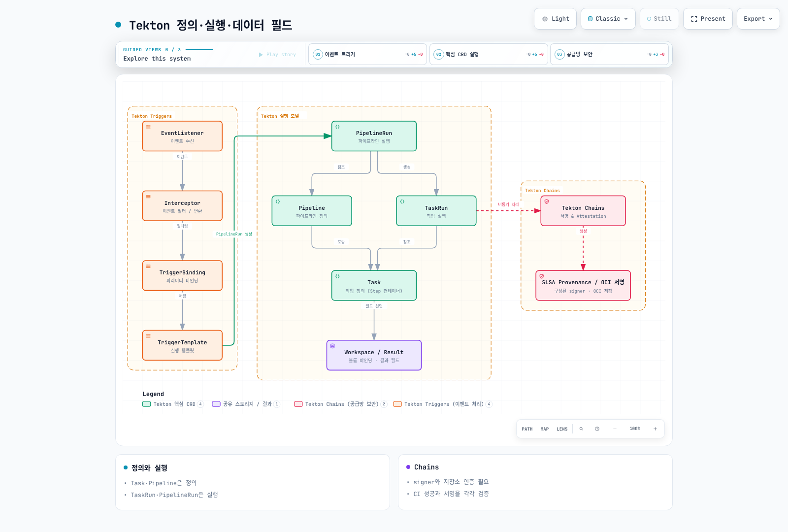The height and width of the screenshot is (532, 788).
Task: Click the list icon on Interceptor node
Action: (148, 197)
